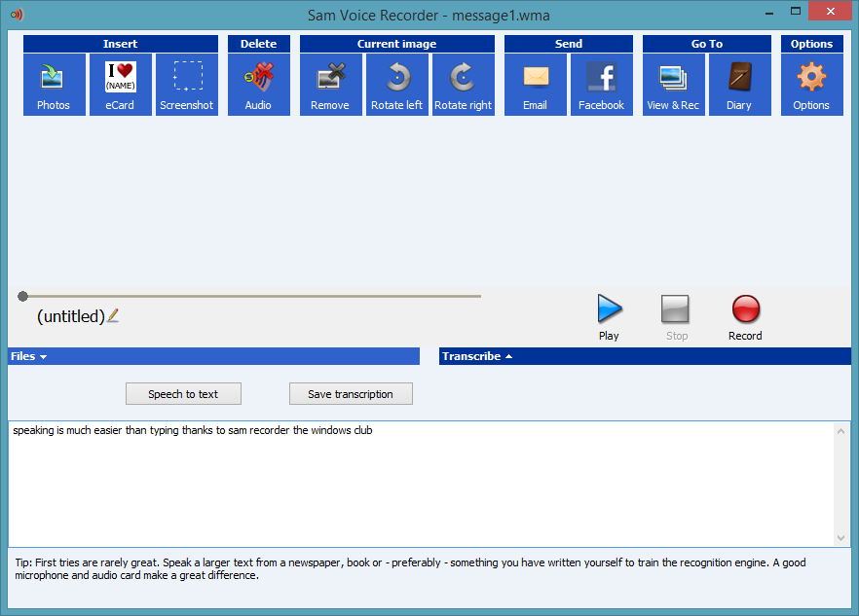859x616 pixels.
Task: Click the Insert group header
Action: coord(121,44)
